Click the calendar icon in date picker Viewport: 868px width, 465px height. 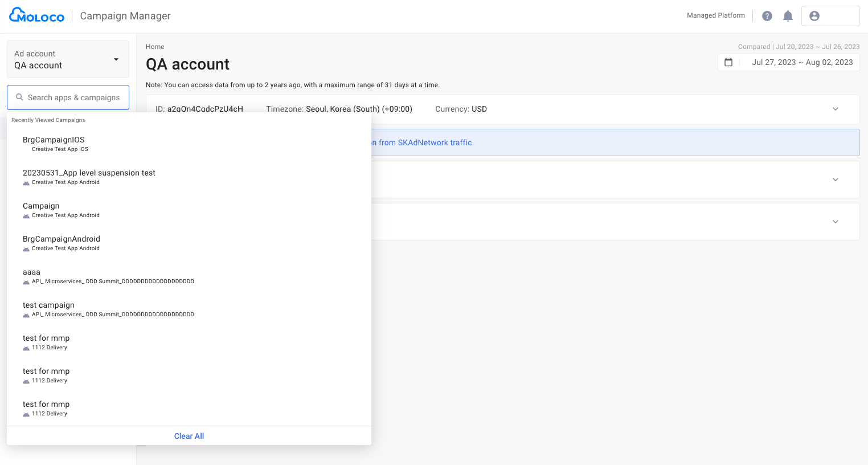click(x=728, y=62)
